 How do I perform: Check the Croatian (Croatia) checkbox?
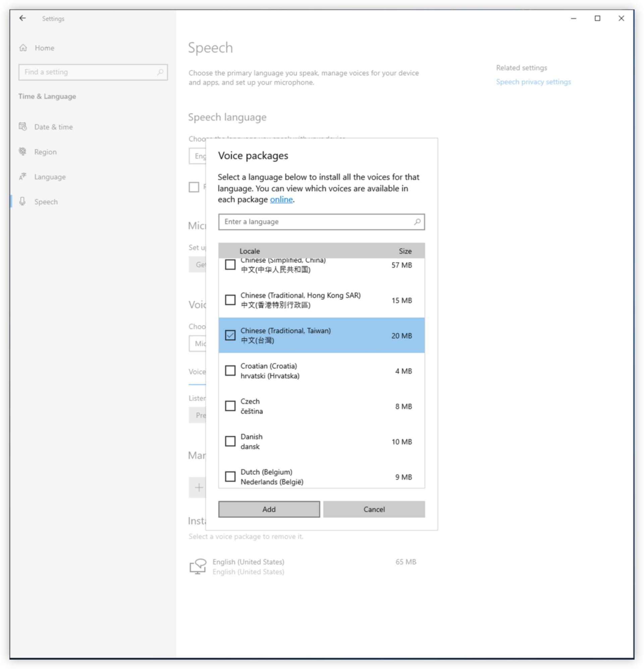230,371
